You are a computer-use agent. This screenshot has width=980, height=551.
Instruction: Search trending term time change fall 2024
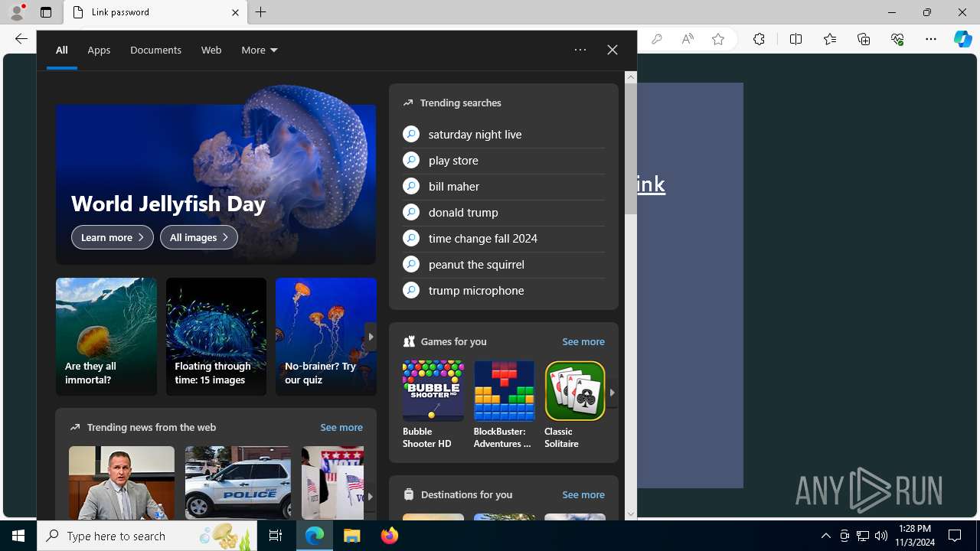pos(504,238)
